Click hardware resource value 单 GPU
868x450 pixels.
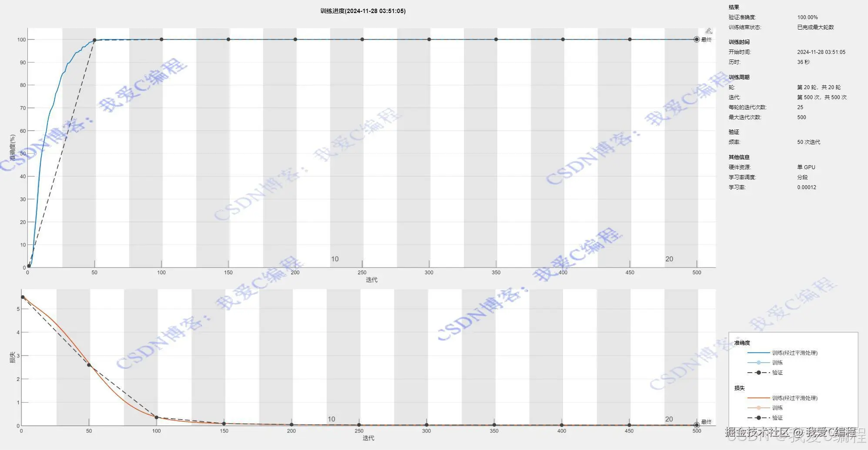(x=806, y=167)
